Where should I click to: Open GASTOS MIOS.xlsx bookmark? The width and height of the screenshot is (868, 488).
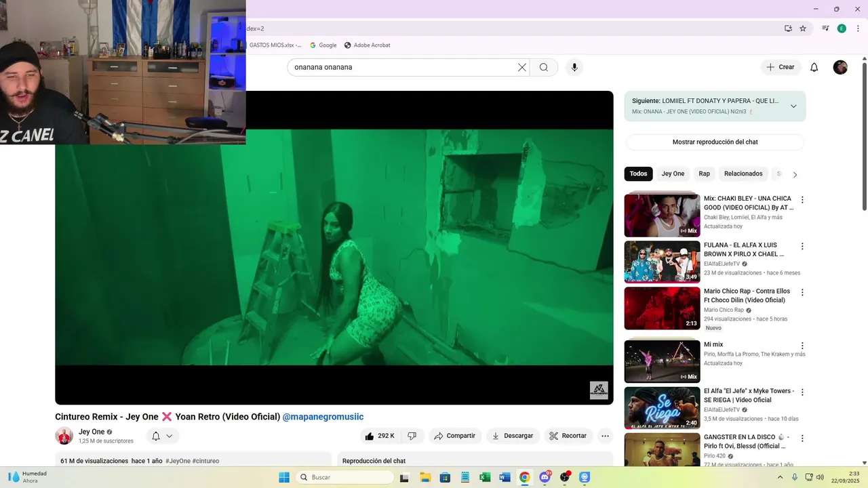coord(275,45)
